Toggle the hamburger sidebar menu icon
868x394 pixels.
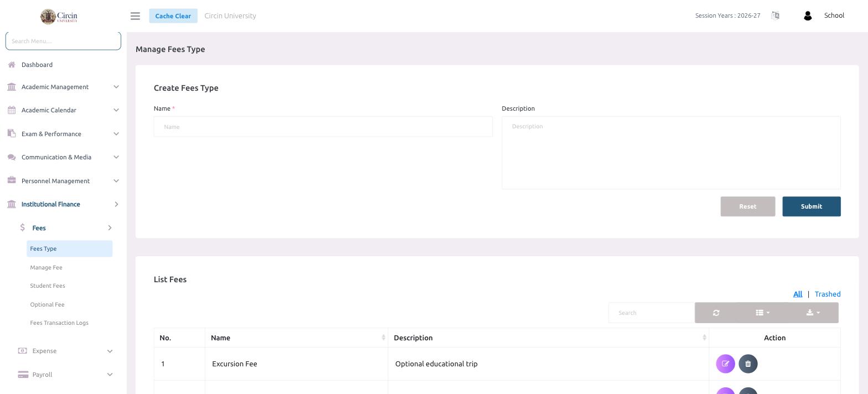tap(135, 16)
